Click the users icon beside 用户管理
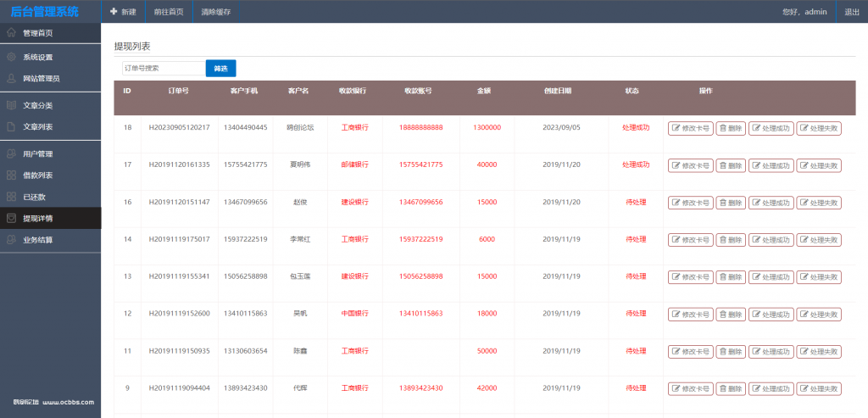 point(11,154)
